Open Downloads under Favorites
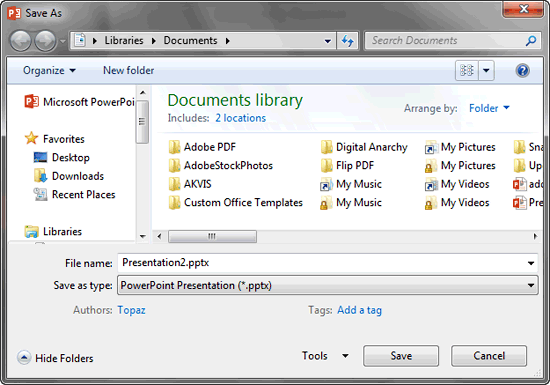 coord(69,176)
